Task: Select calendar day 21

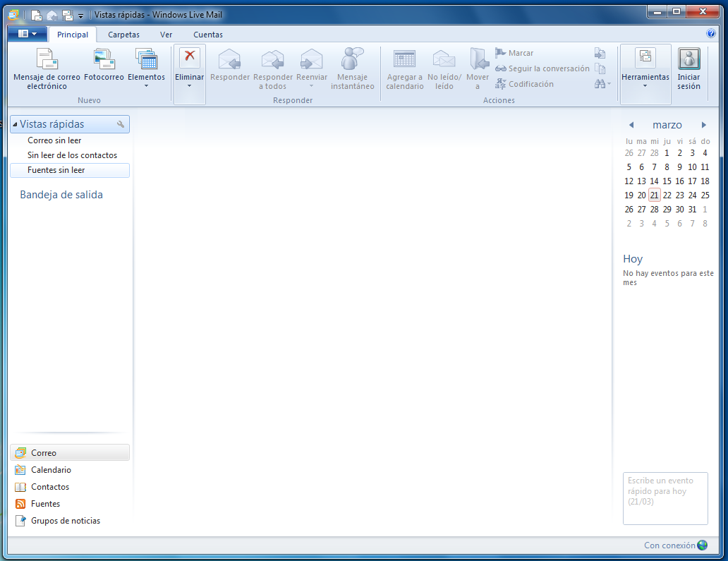Action: (x=654, y=195)
